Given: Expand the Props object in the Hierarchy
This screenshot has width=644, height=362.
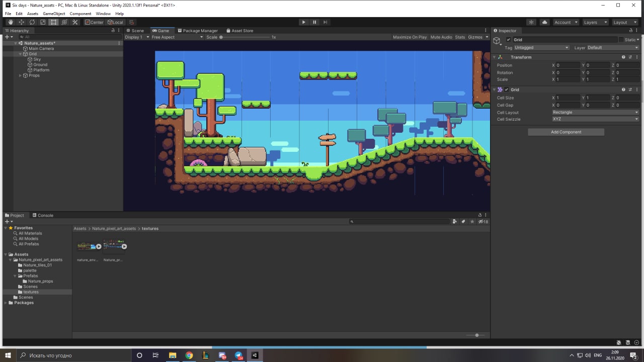Looking at the screenshot, I should (x=20, y=75).
